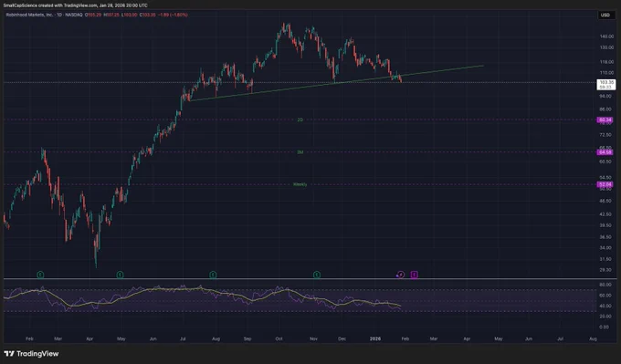Click the Oct label on the time axis
This screenshot has height=364, width=621.
coord(279,339)
